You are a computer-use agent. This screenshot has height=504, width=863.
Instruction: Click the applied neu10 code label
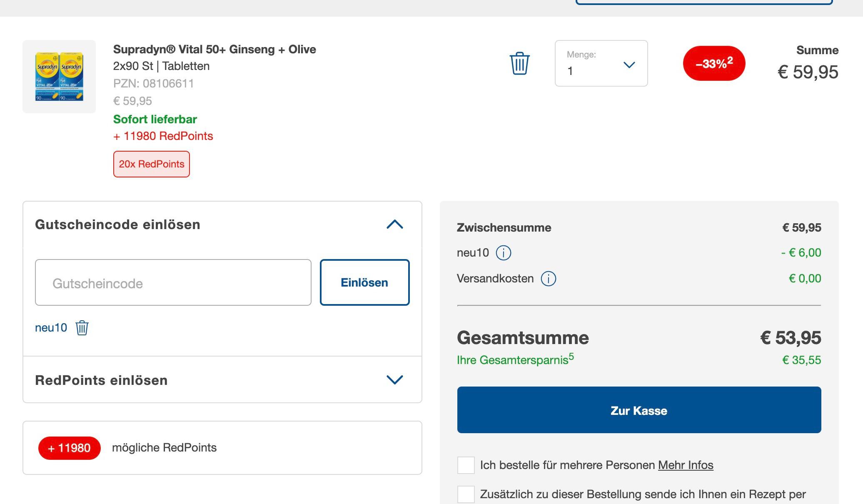click(x=51, y=328)
